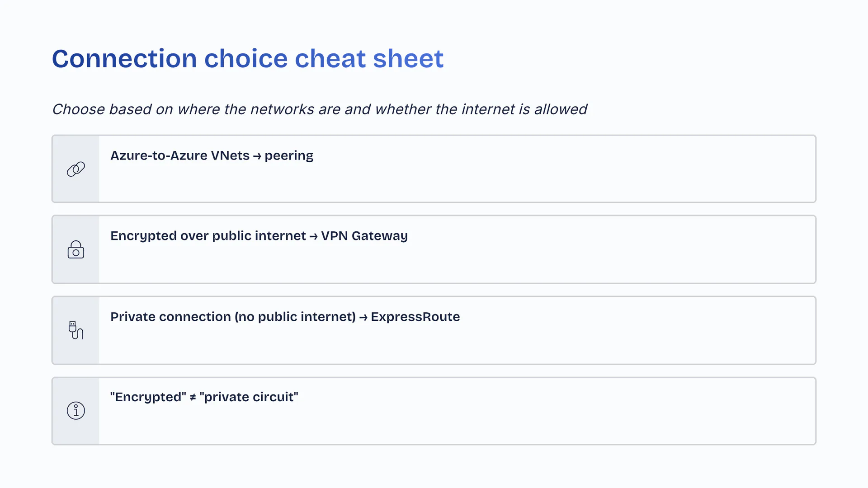The image size is (868, 488).
Task: Click the not-equal sign after "Encrypted"
Action: [193, 398]
